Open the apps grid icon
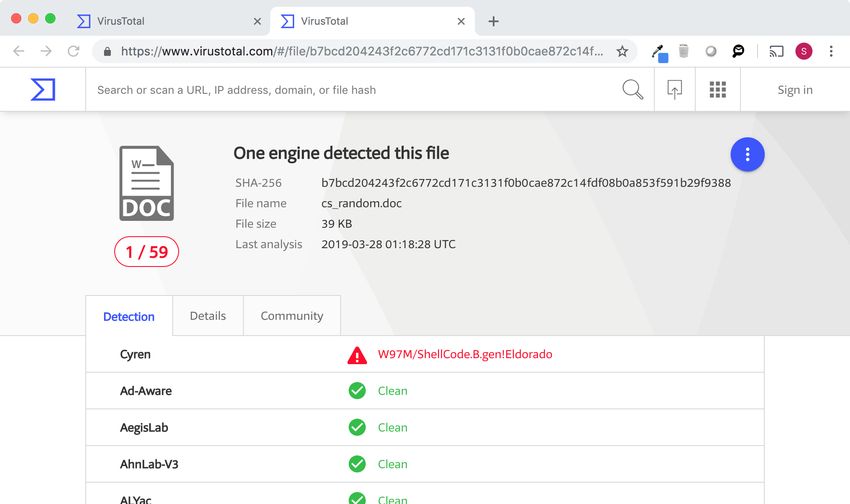 (718, 89)
